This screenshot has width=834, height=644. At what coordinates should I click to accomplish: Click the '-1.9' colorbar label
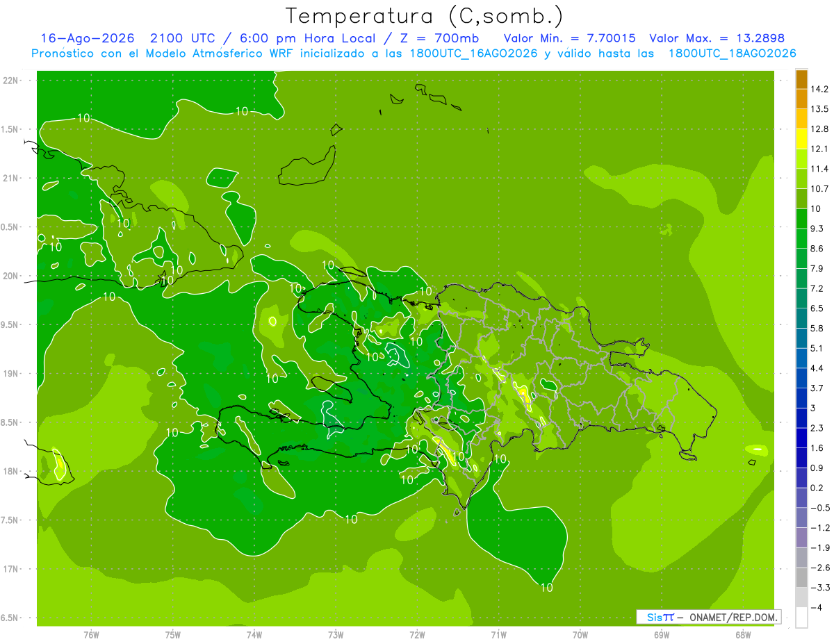(x=820, y=547)
